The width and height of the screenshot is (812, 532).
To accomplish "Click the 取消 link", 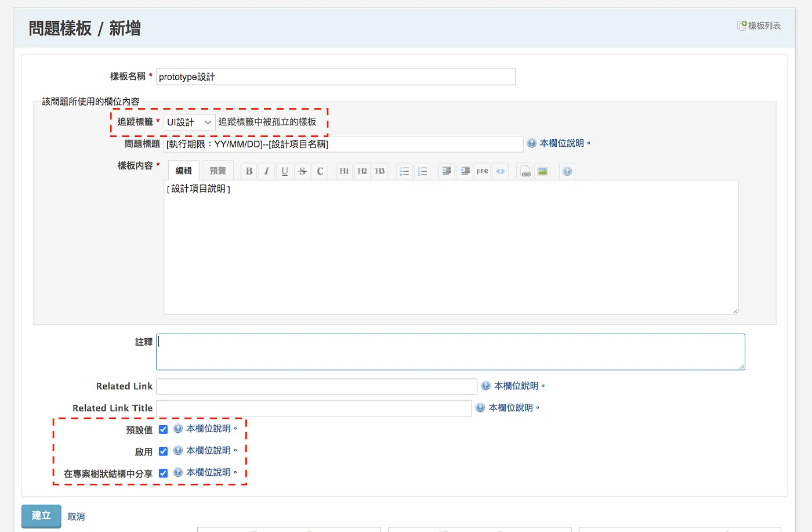I will click(76, 516).
